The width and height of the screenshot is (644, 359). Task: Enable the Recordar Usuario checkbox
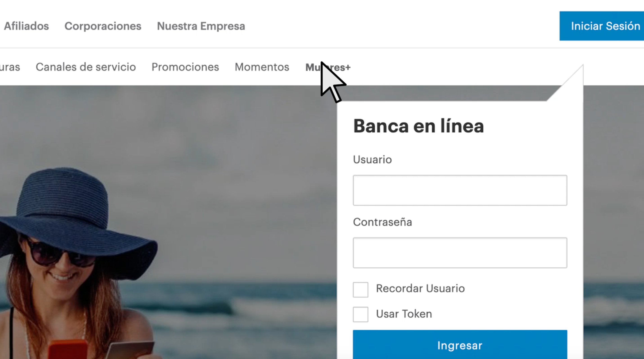[360, 290]
